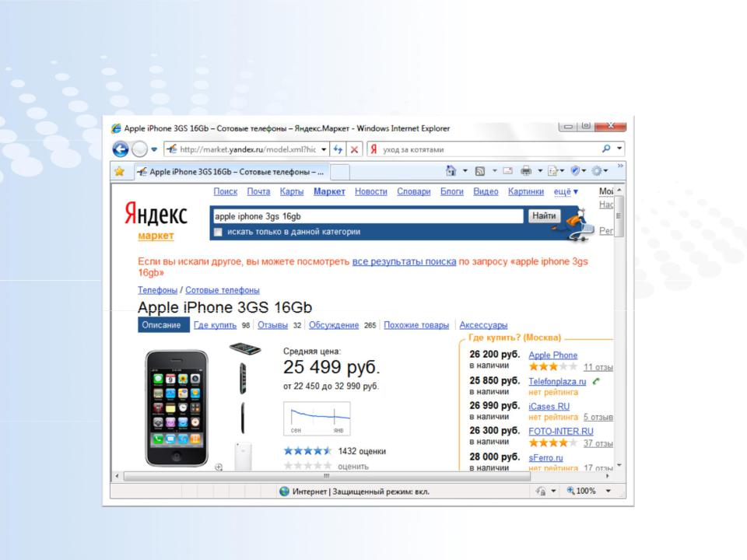Click the Refresh page icon

point(338,149)
